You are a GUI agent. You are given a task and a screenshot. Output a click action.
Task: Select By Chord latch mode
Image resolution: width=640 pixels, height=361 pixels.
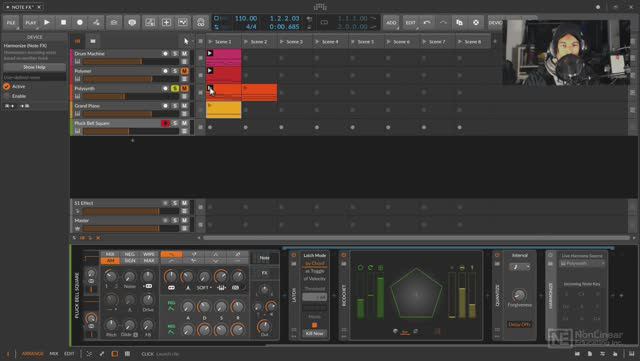click(315, 263)
